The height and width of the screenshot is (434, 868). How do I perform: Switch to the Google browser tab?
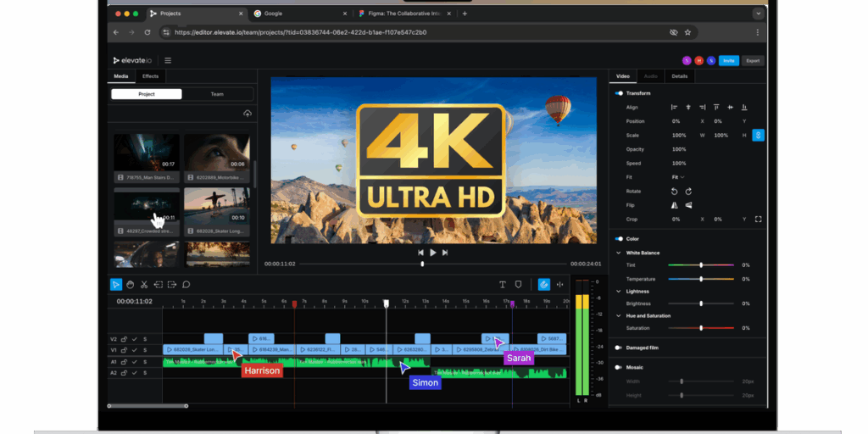(301, 14)
